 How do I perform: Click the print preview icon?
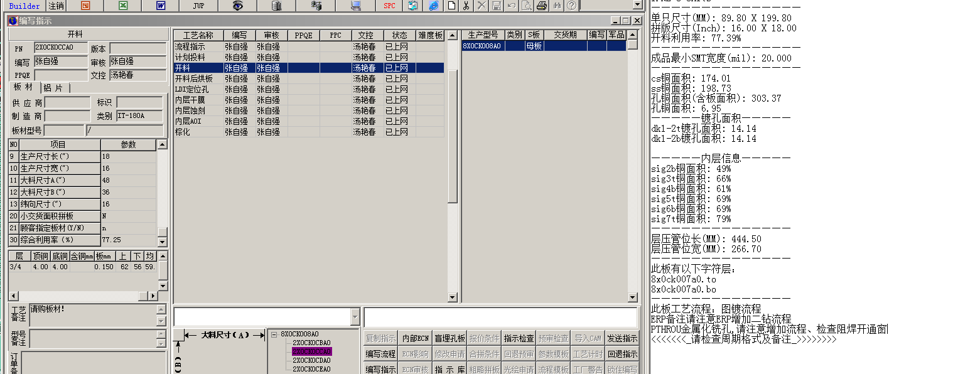click(527, 6)
